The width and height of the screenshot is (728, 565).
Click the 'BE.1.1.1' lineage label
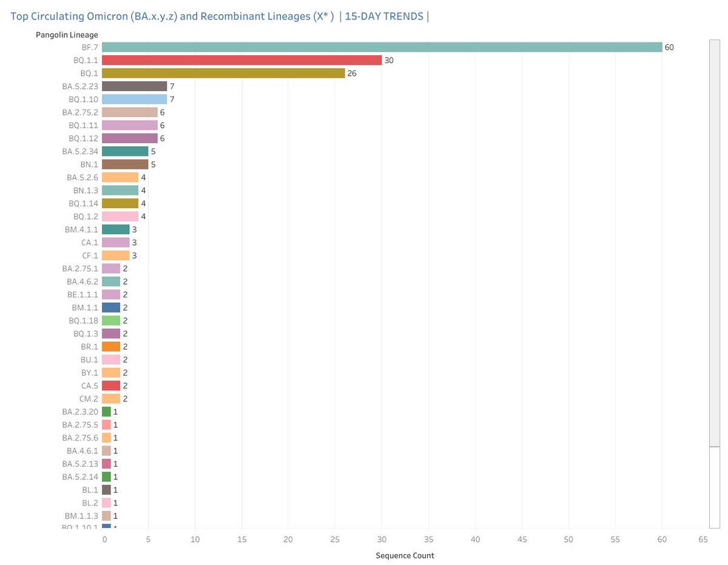pos(84,294)
